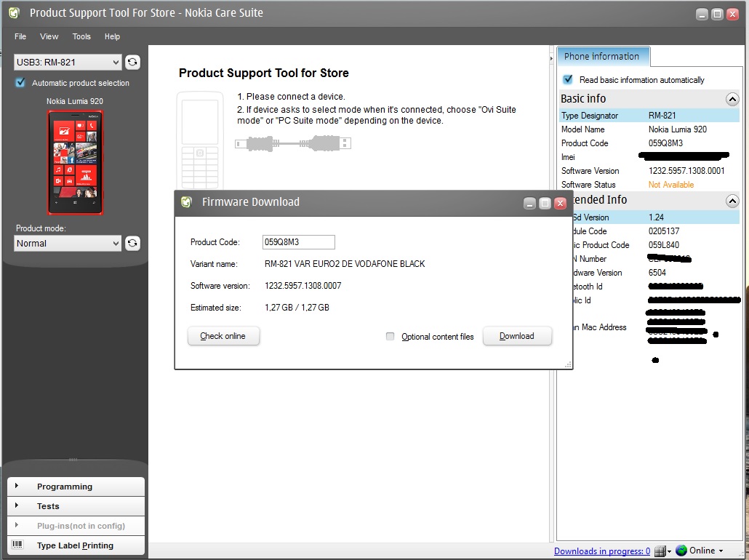Screen dimensions: 749x560
Task: Select Software Version 1232.5957.1308.0001 row
Action: coord(649,171)
